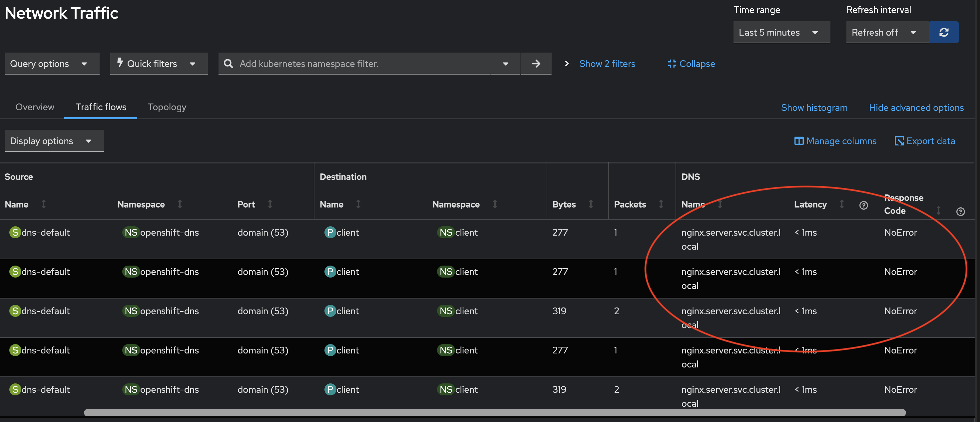Screen dimensions: 980x422
Task: Switch to the Overview tab
Action: click(x=35, y=107)
